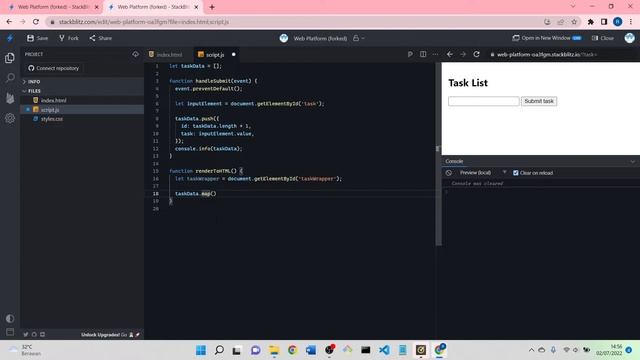
Task: Click line 18 taskData.map() code
Action: click(x=196, y=193)
